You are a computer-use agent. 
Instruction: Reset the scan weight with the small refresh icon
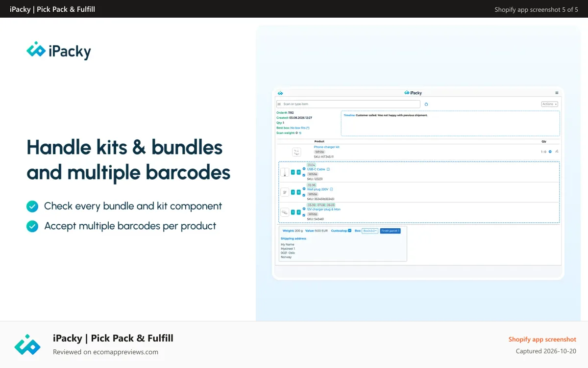(x=300, y=133)
